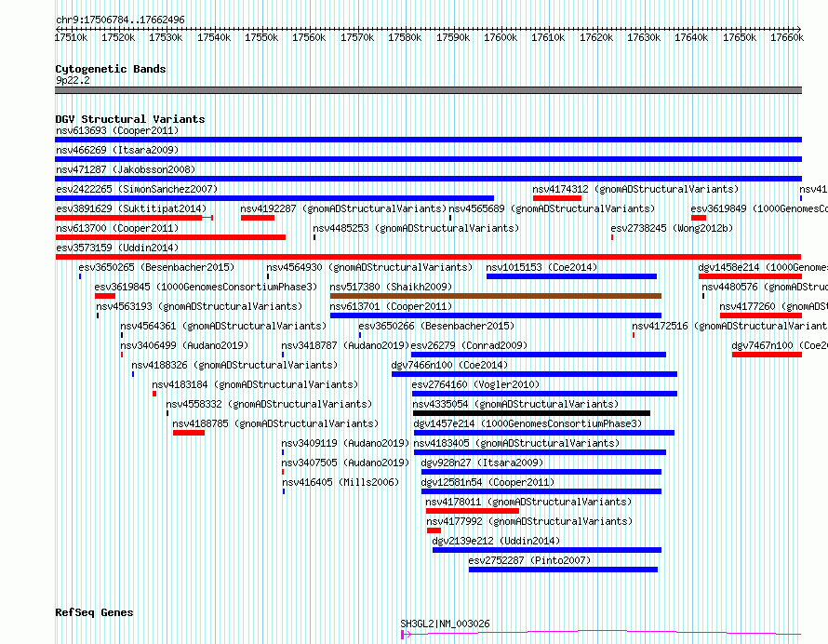This screenshot has width=828, height=644.
Task: Select the 9p22.2 band label
Action: 73,80
